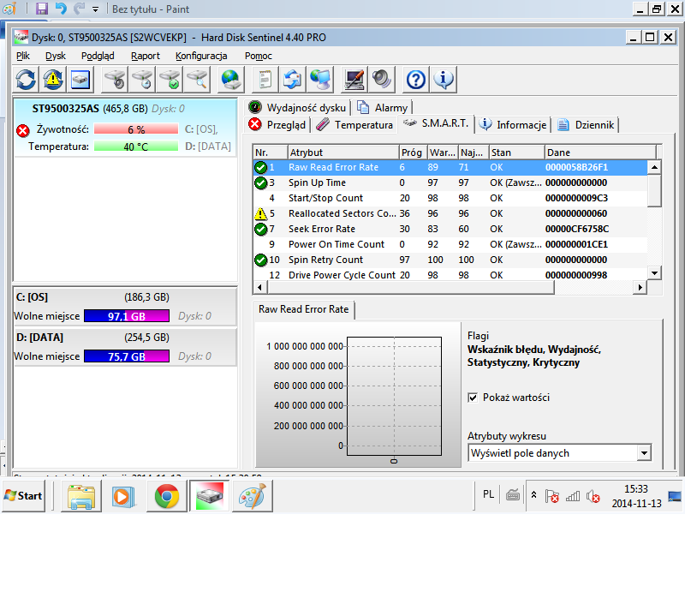685x616 pixels.
Task: Click the volume icon in the system tray
Action: (x=593, y=496)
